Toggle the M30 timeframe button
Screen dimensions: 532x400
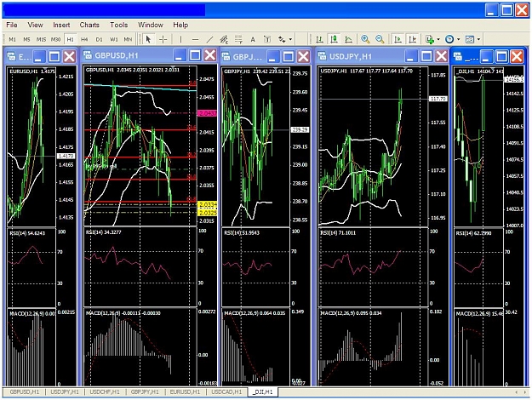point(55,39)
